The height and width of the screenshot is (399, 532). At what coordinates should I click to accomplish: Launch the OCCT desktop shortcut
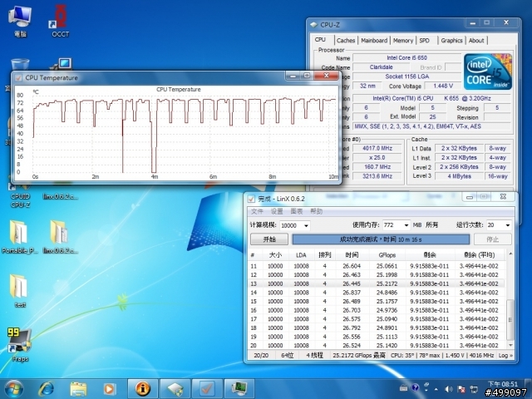(x=60, y=21)
